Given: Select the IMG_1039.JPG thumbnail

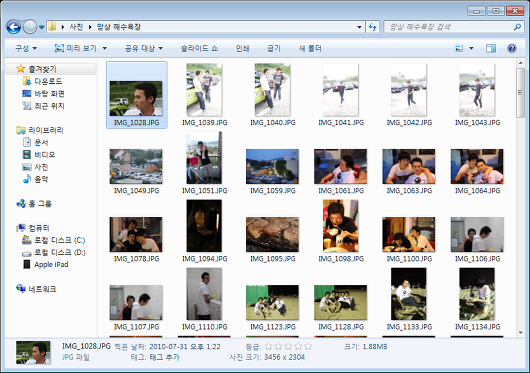Looking at the screenshot, I should coord(204,90).
